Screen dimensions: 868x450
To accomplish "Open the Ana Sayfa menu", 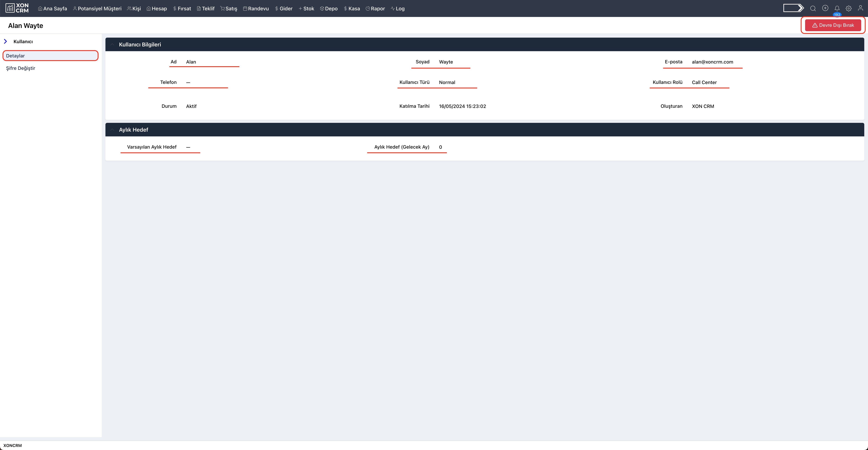I will (53, 8).
